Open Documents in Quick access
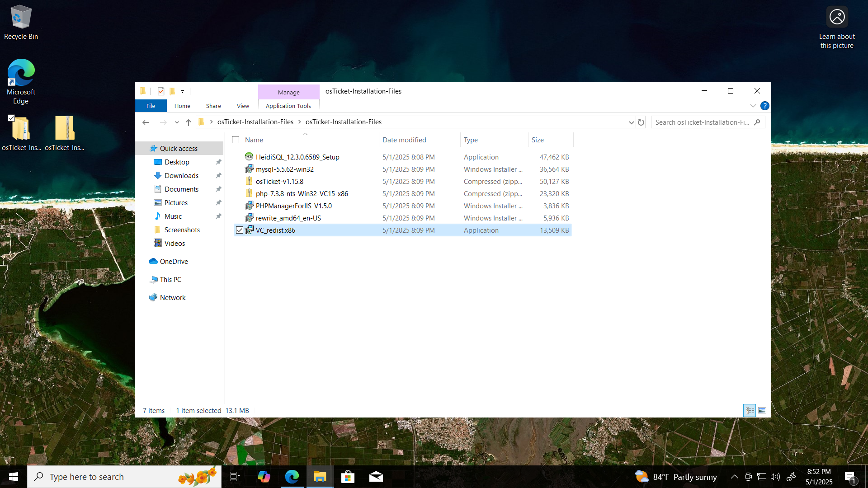868x488 pixels. tap(181, 189)
